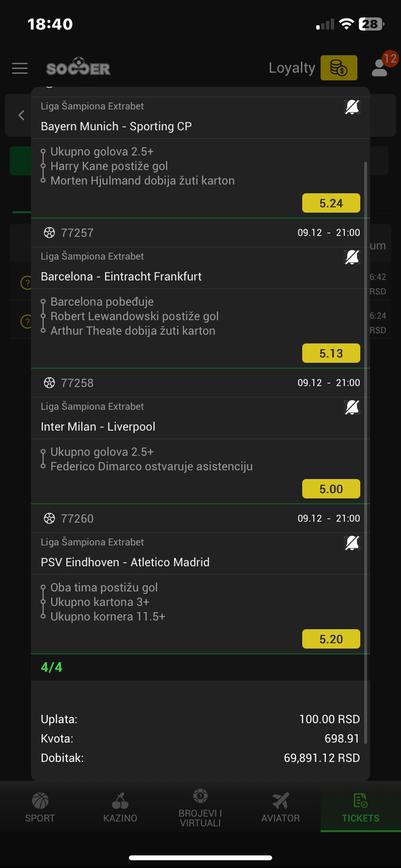Mute alerts for PSV Eindhoven match

[x=352, y=543]
